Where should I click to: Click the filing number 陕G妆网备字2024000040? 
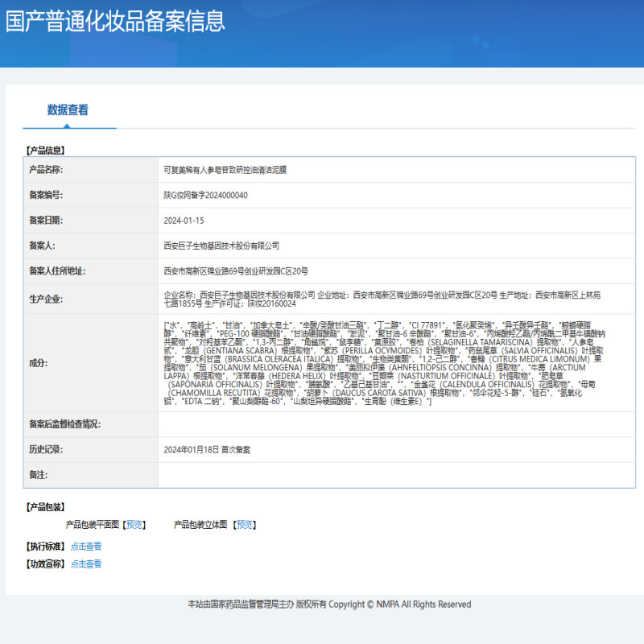click(205, 195)
